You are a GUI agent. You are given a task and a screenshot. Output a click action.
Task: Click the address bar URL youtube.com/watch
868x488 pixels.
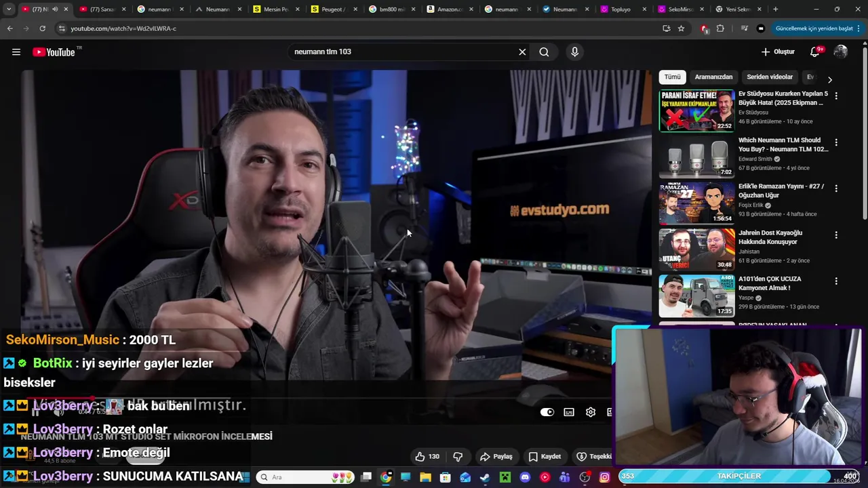[x=123, y=28]
